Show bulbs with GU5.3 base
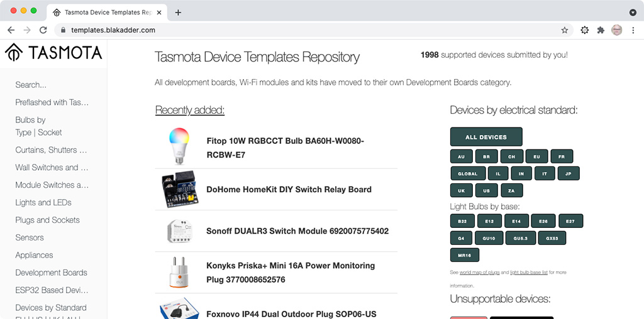 (x=519, y=238)
